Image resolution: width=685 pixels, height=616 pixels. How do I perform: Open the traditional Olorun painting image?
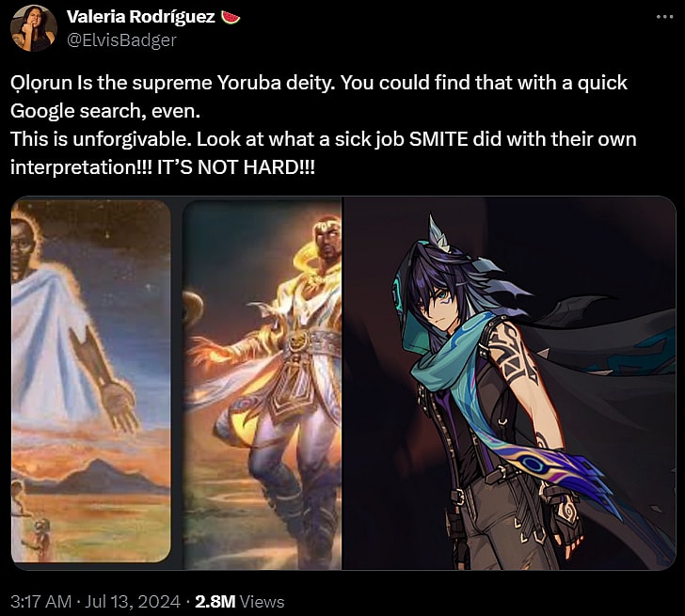click(91, 381)
